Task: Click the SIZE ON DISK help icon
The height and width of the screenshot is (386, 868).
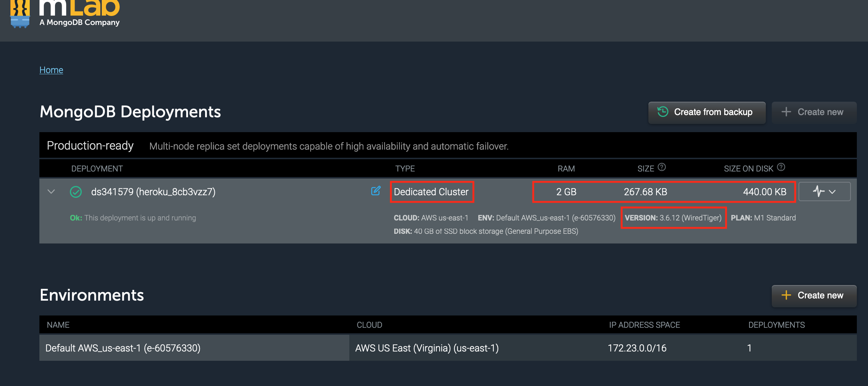Action: (781, 167)
